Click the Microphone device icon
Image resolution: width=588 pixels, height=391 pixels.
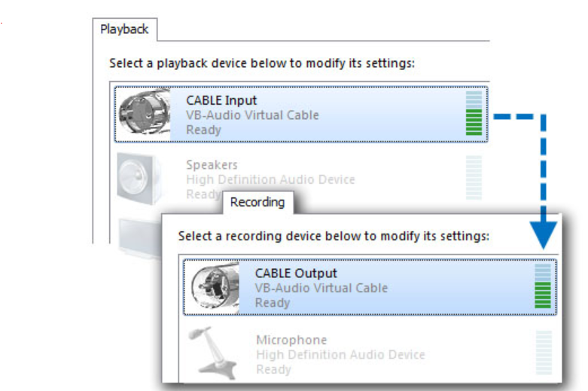(x=212, y=353)
